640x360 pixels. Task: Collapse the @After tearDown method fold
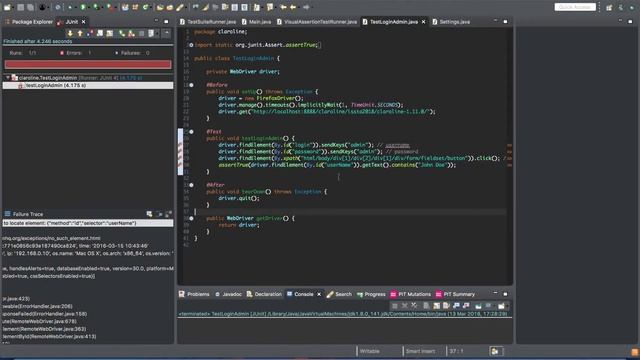[191, 185]
